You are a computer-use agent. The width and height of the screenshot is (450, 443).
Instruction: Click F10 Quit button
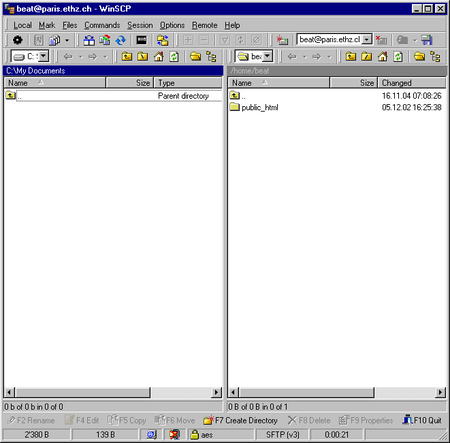422,420
